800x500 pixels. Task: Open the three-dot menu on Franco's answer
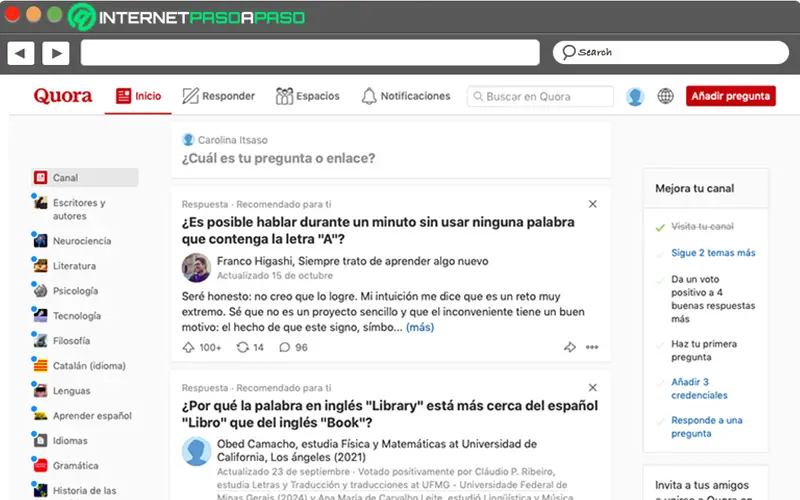click(x=592, y=347)
